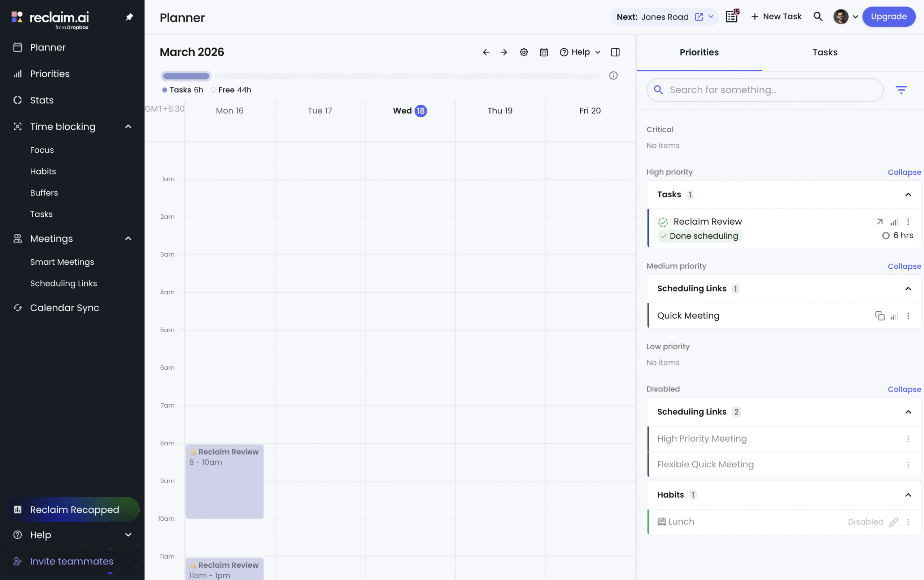Collapse Disabled Scheduling Links group chevron
Viewport: 924px width, 580px height.
pos(908,412)
